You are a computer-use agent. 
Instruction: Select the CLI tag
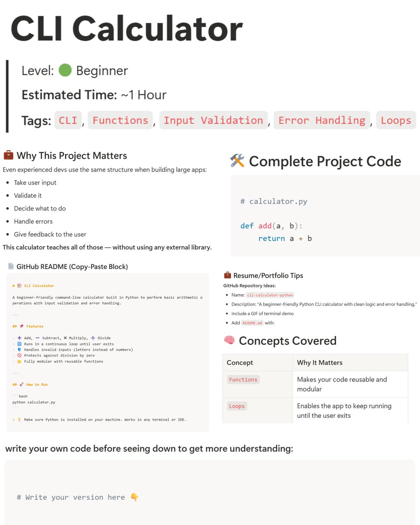68,120
